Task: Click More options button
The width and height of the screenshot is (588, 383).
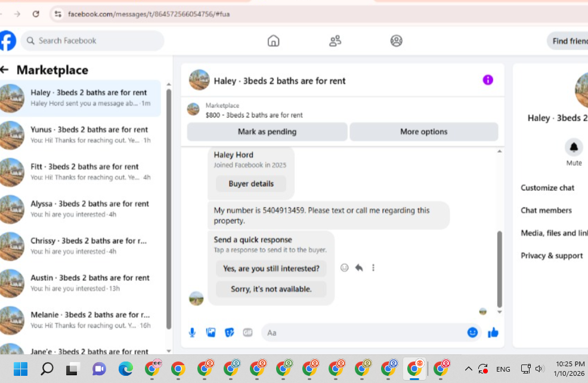Action: pyautogui.click(x=424, y=132)
